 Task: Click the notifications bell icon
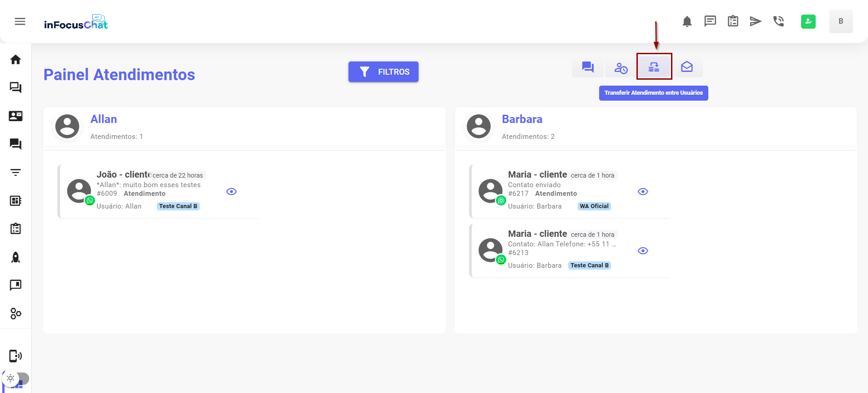pos(687,21)
